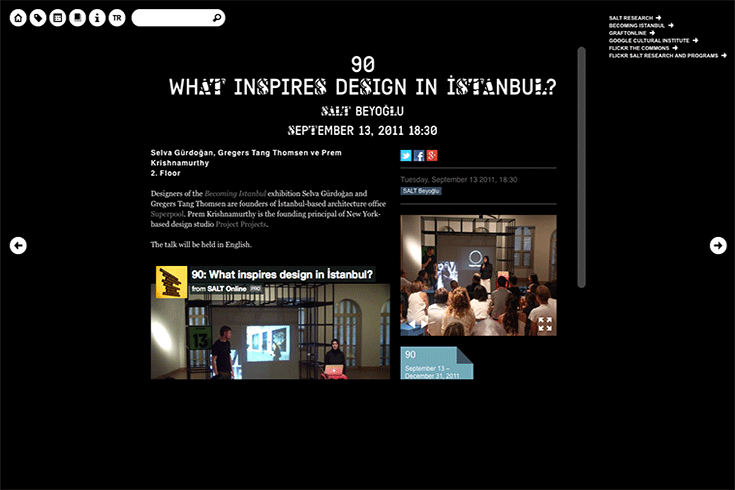Expand the gallery photo to fullscreen
Image resolution: width=735 pixels, height=490 pixels.
click(545, 324)
